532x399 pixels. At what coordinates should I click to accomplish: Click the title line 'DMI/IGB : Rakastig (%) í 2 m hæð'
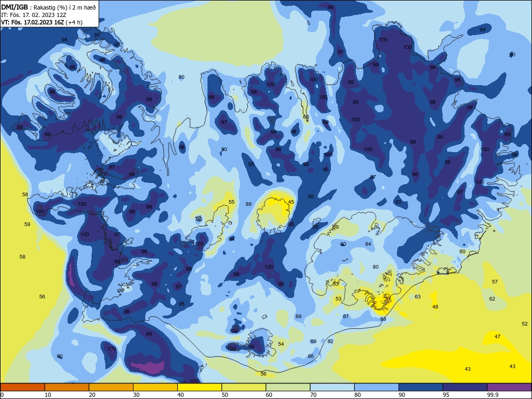point(48,7)
